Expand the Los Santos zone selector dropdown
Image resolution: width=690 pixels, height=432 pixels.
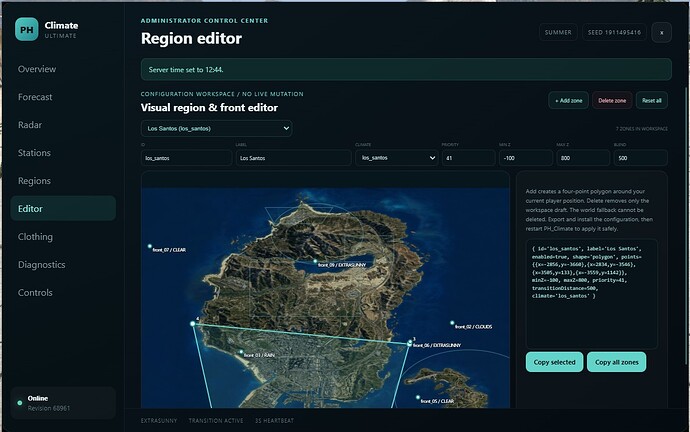click(217, 128)
